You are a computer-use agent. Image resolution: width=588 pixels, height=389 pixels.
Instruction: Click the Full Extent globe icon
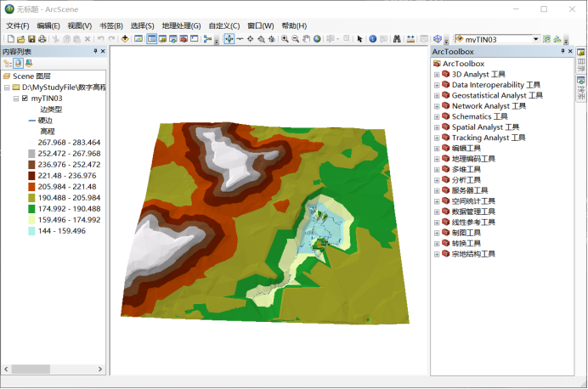[x=317, y=38]
